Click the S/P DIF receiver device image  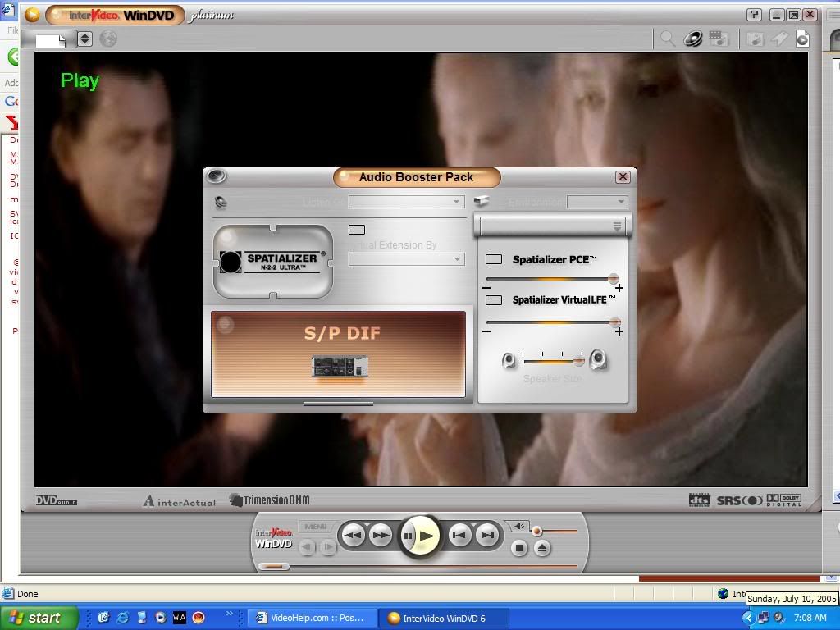point(340,367)
